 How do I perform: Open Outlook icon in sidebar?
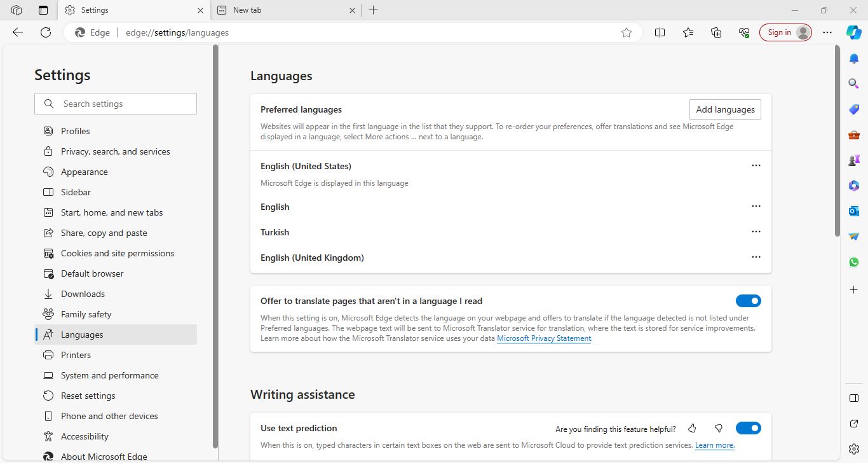pos(854,211)
